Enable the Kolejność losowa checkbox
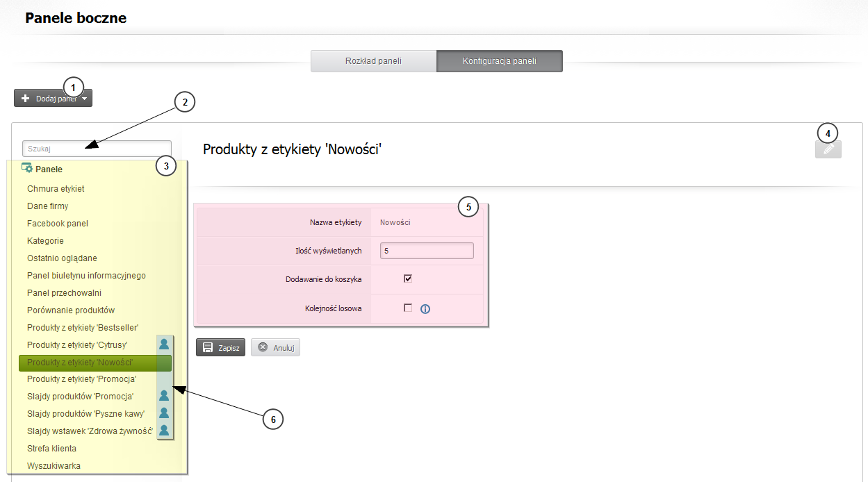Viewport: 868px width, 482px height. (x=408, y=308)
